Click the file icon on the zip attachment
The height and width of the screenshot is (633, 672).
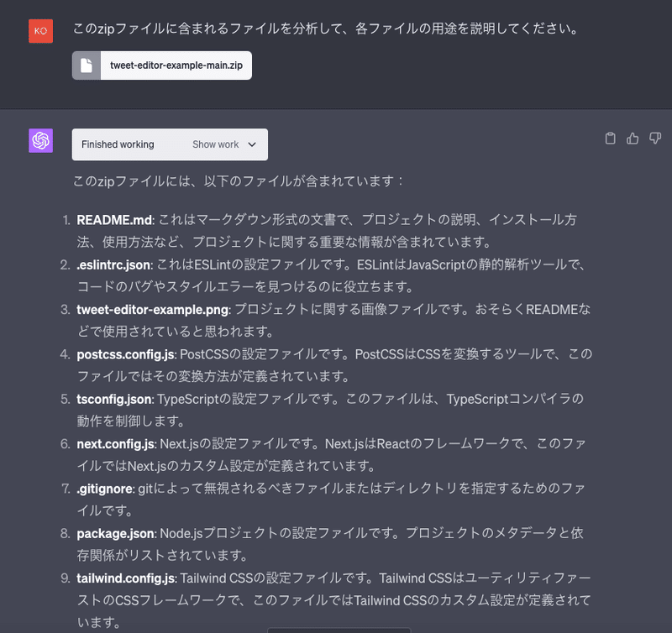click(87, 65)
